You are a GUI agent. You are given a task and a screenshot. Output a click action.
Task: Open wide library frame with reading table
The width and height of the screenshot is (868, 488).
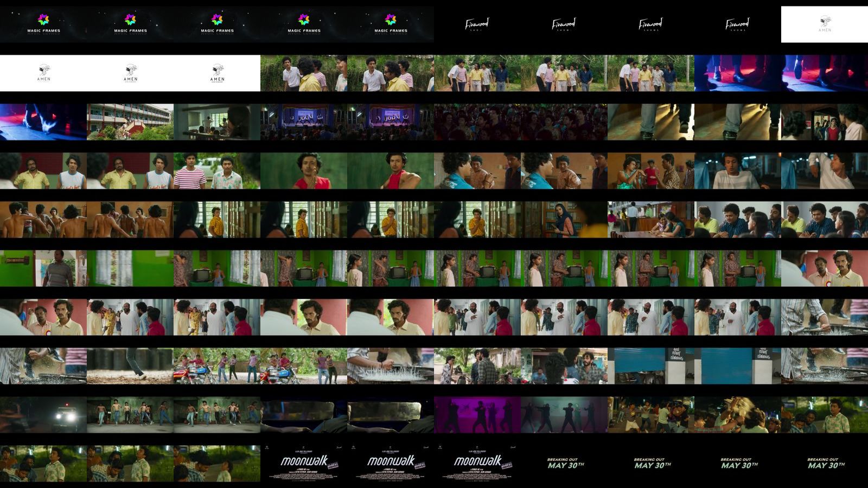pyautogui.click(x=651, y=220)
